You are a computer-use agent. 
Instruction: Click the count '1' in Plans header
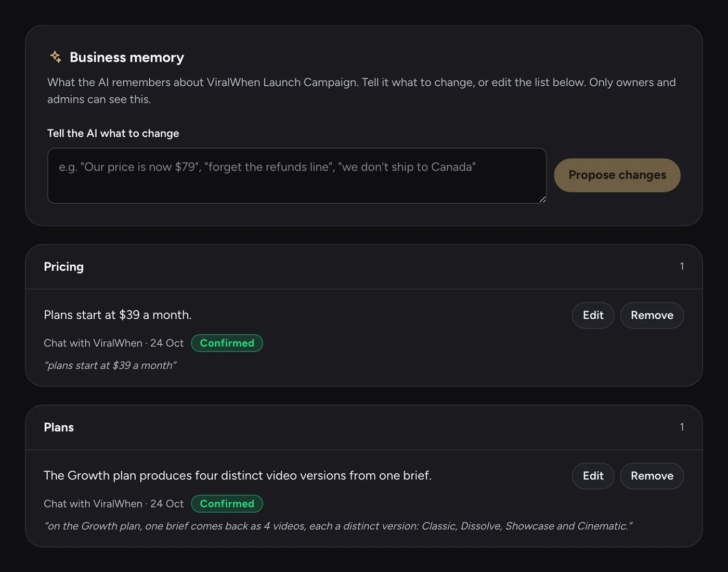(682, 427)
